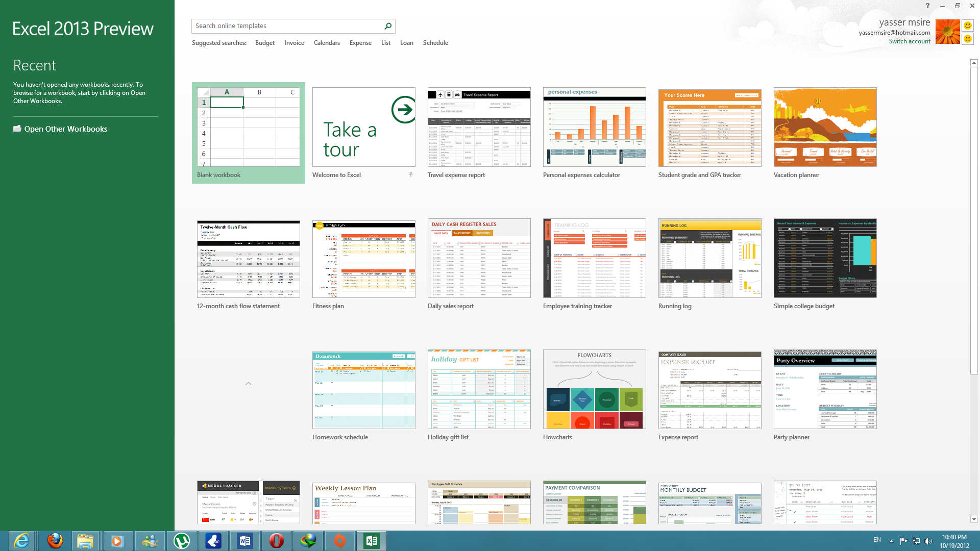Image resolution: width=980 pixels, height=551 pixels.
Task: Open the Medal Tracker template
Action: coord(249,503)
